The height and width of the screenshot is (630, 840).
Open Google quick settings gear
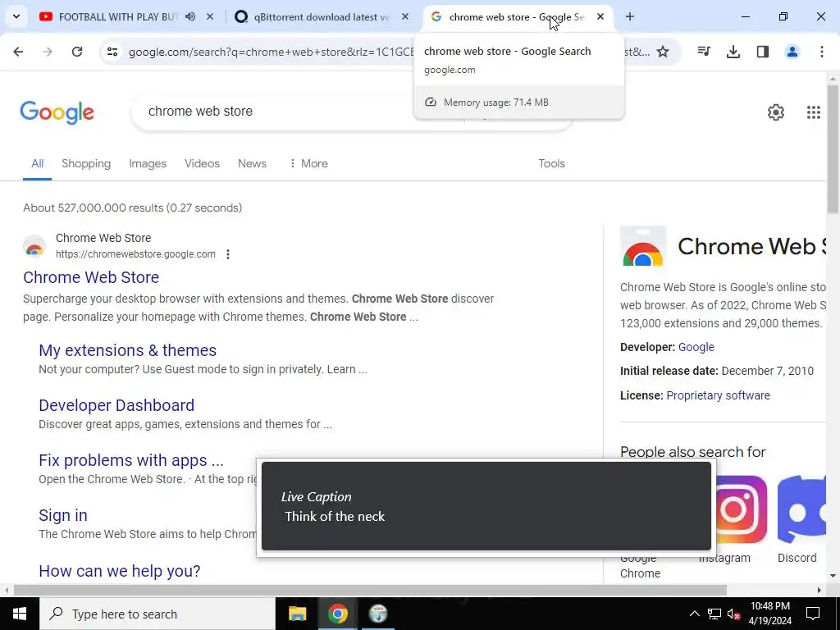point(776,112)
